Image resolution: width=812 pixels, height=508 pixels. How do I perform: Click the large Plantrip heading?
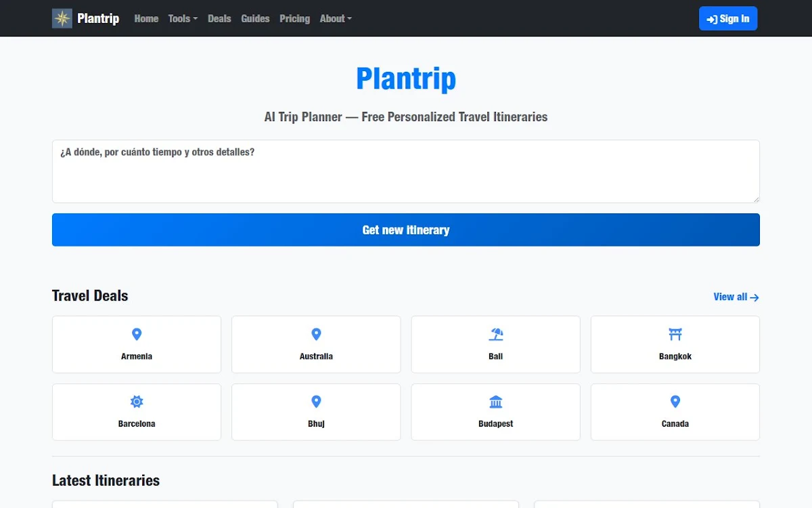coord(406,79)
